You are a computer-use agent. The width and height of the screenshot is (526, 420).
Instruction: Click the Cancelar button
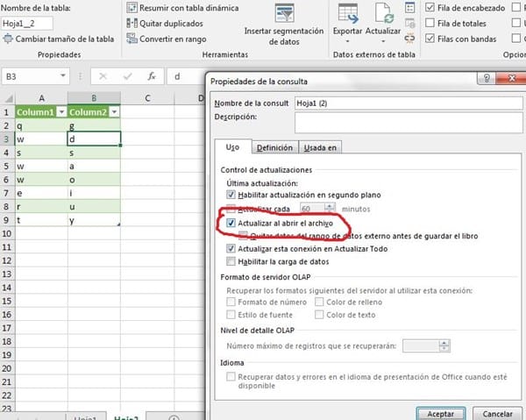497,414
